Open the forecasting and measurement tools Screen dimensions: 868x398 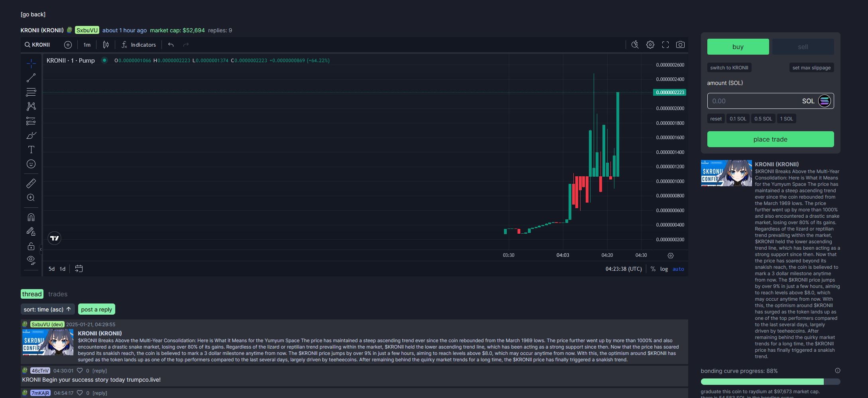[x=31, y=121]
